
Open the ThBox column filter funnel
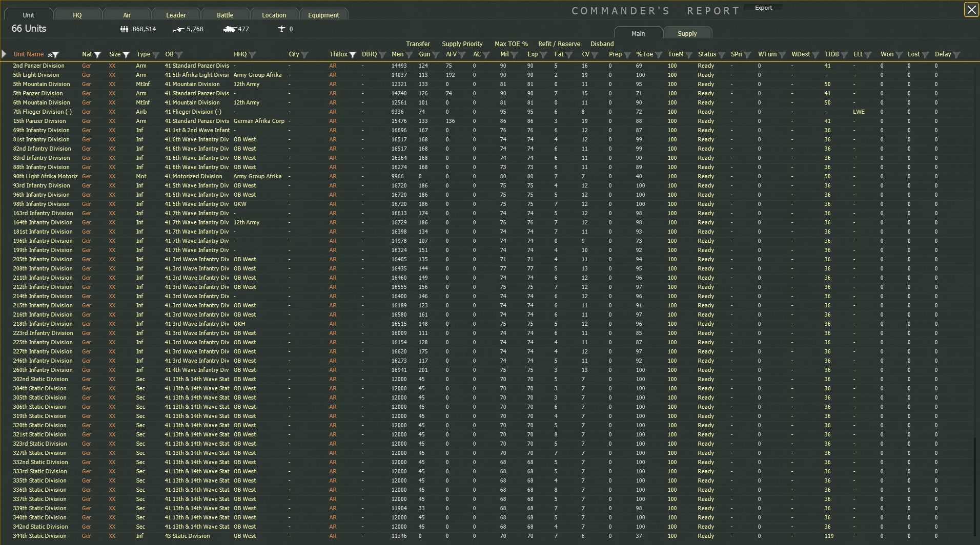(353, 55)
